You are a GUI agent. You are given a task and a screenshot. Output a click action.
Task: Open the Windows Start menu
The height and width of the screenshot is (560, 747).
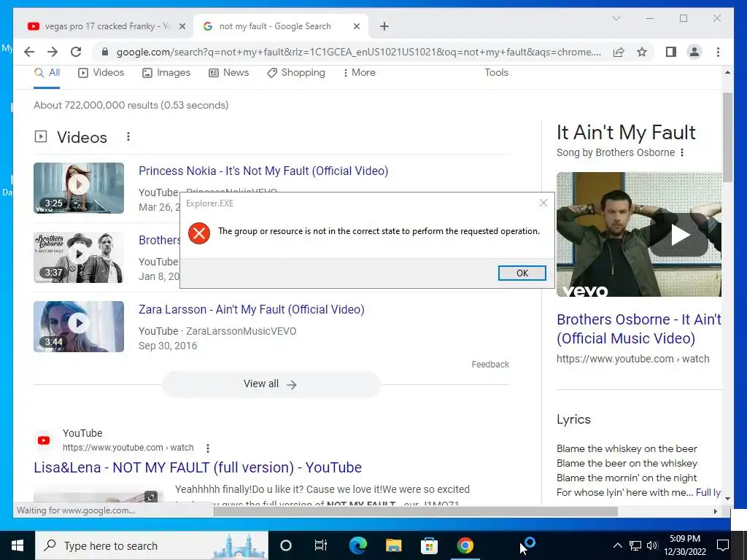pos(18,545)
